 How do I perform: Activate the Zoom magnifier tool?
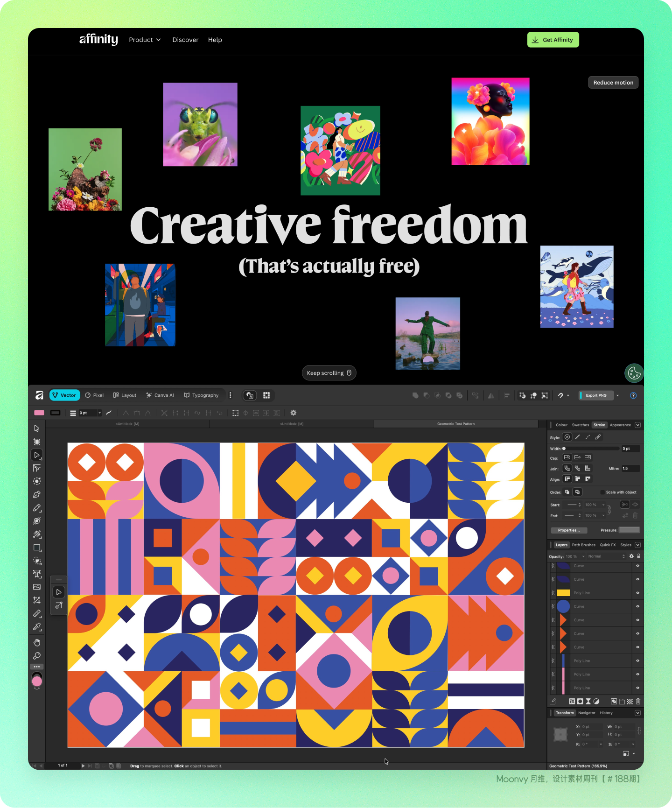37,656
